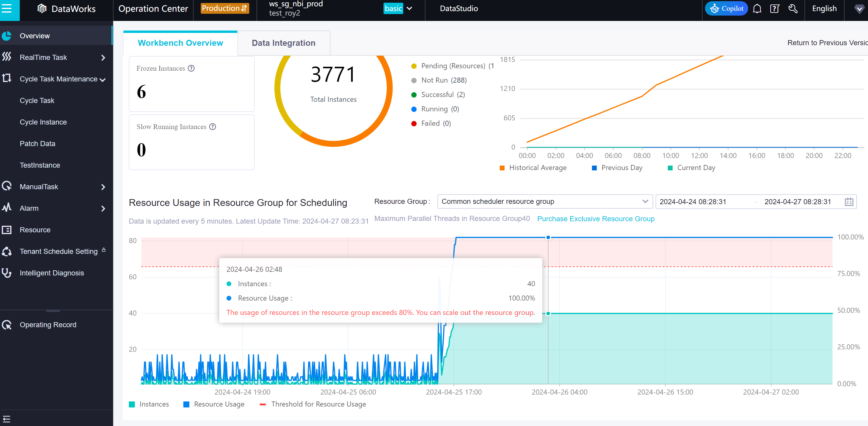868x426 pixels.
Task: Toggle Historical Average legend series
Action: pos(533,168)
